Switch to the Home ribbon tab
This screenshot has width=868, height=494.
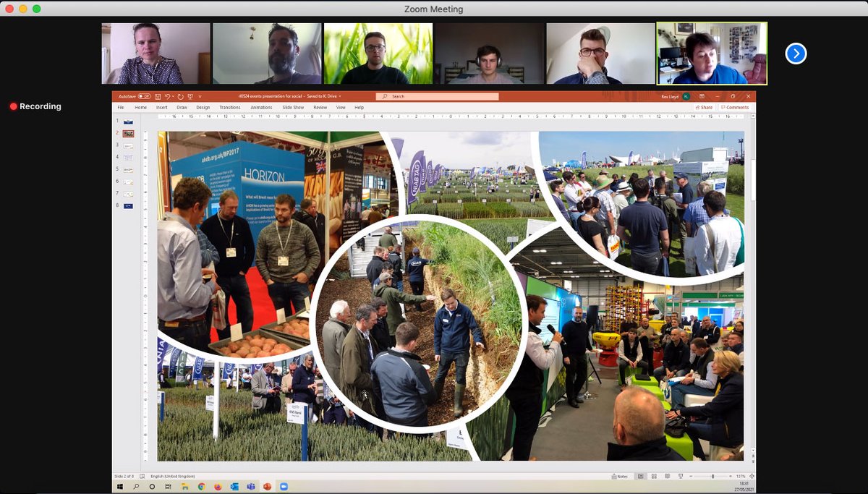tap(140, 107)
